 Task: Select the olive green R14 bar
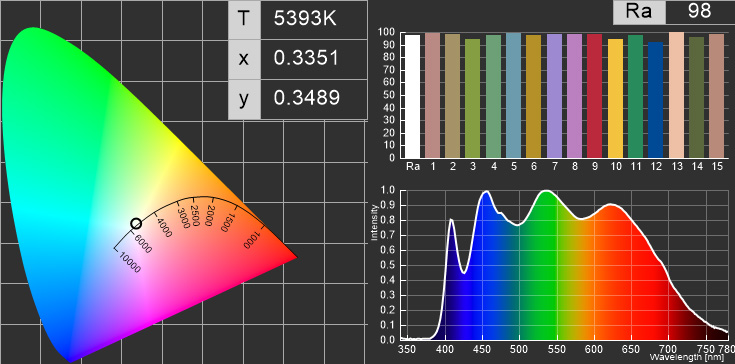[696, 97]
